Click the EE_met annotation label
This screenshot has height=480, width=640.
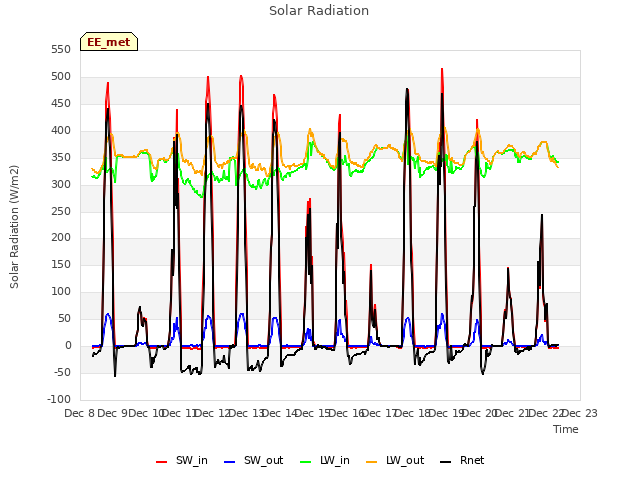tap(109, 42)
